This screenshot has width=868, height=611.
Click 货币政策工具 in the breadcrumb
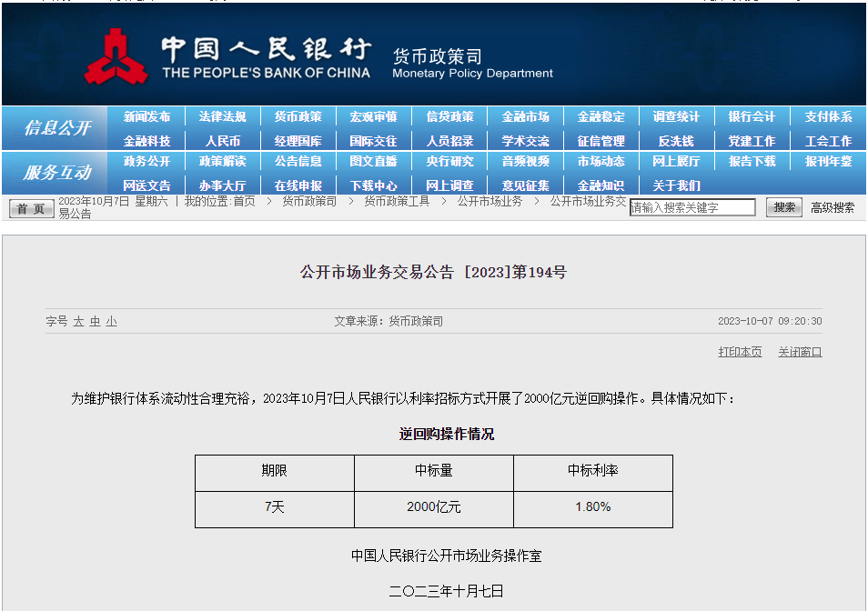point(397,202)
